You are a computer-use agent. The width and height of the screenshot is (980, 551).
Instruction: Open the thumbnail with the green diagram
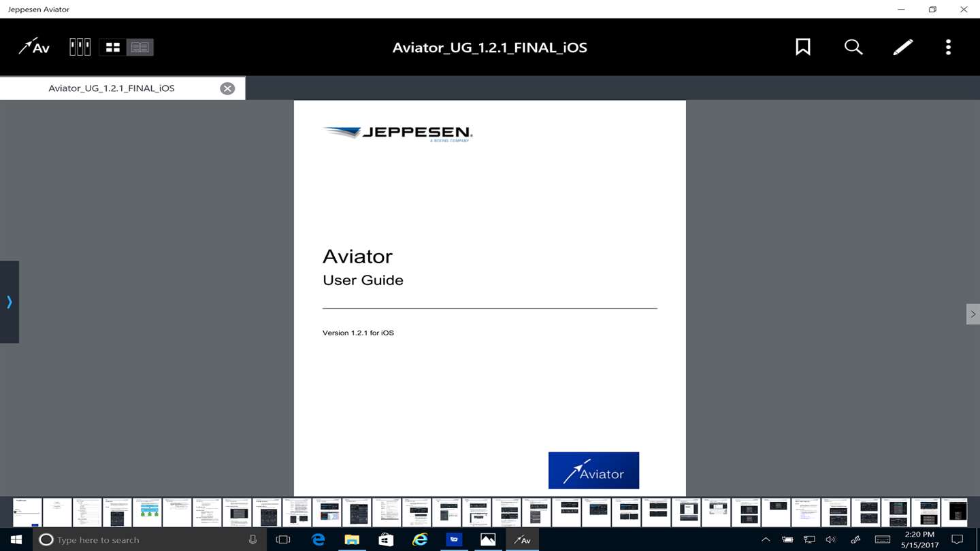pyautogui.click(x=147, y=512)
